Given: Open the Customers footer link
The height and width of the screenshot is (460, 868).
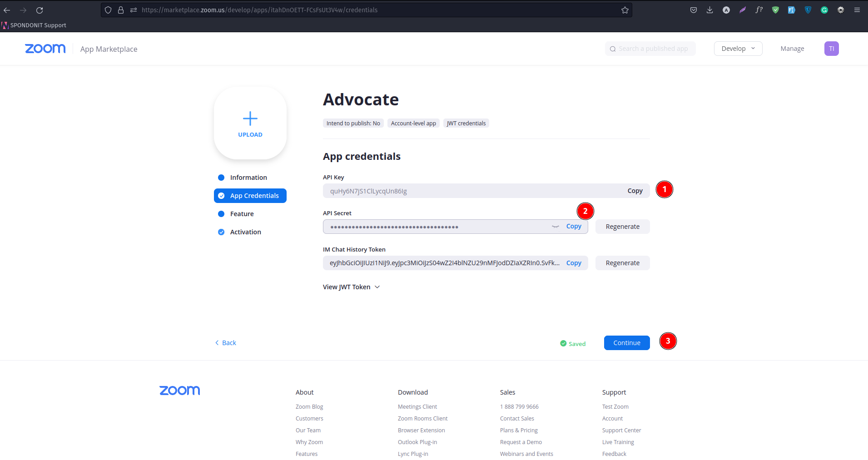Looking at the screenshot, I should pos(309,419).
